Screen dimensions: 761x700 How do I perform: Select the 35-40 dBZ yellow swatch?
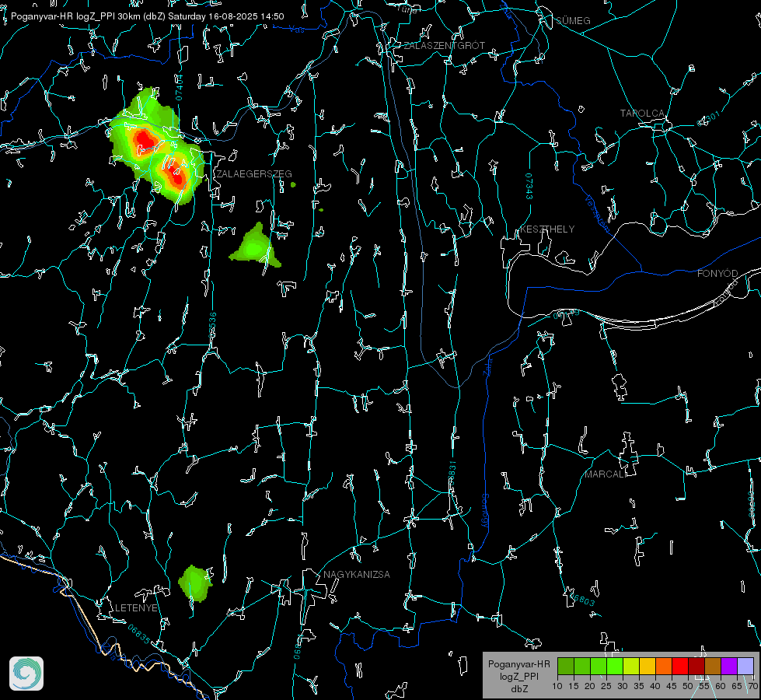648,666
